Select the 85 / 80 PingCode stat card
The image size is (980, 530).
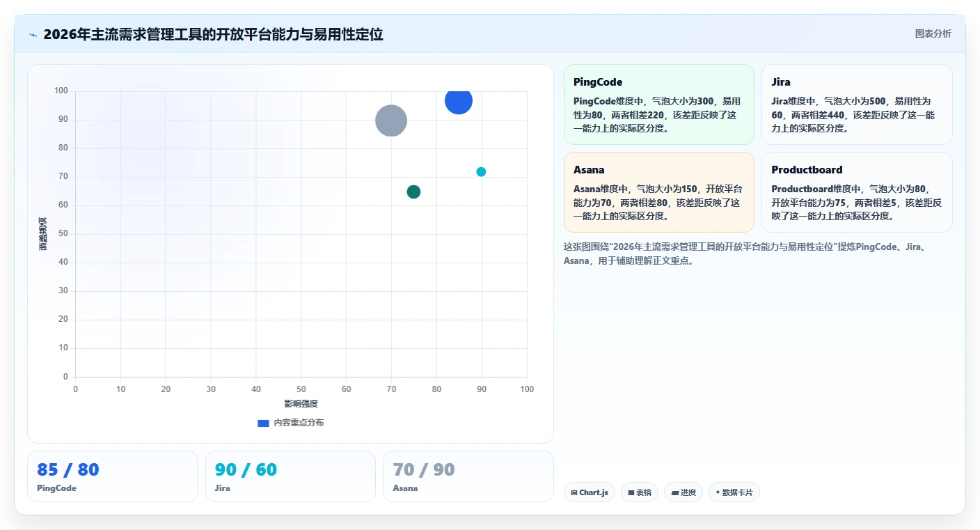coord(113,476)
